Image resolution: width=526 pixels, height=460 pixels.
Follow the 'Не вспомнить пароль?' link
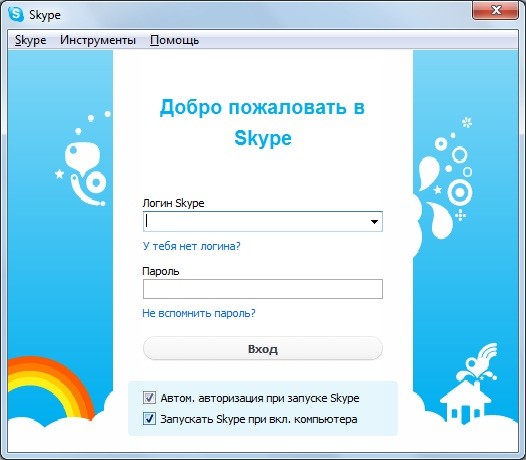pos(199,313)
